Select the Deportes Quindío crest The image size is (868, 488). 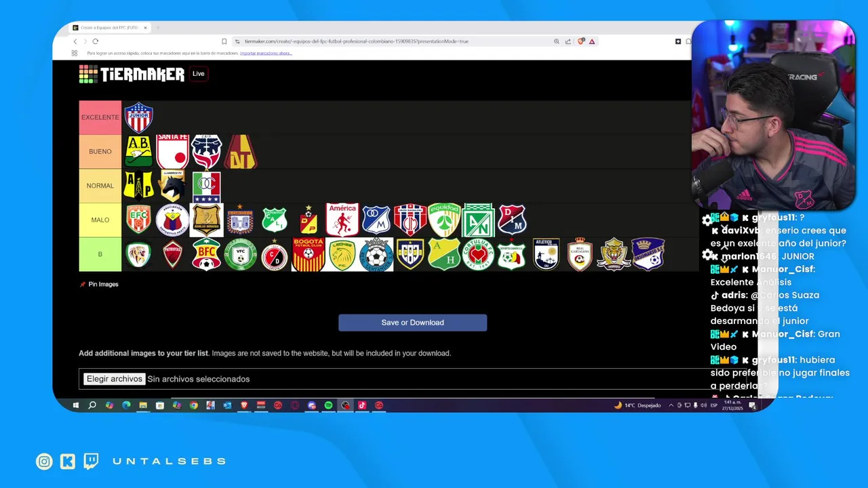point(512,254)
